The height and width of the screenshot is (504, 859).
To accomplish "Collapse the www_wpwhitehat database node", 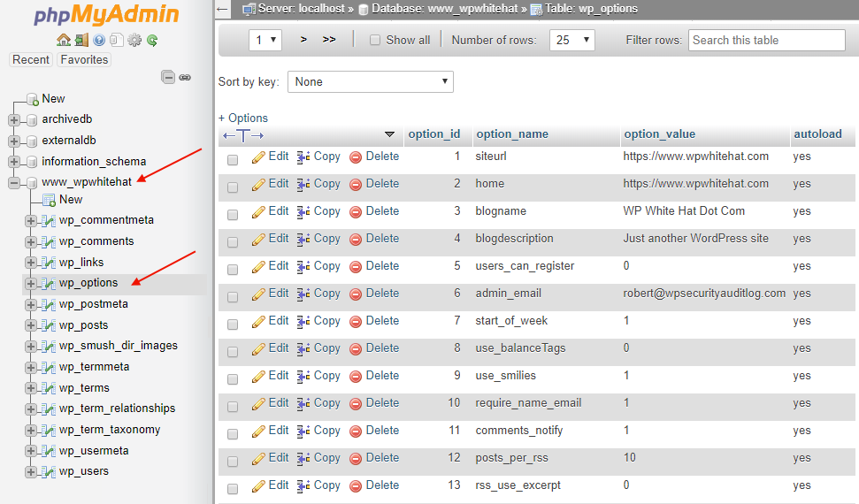I will [14, 182].
